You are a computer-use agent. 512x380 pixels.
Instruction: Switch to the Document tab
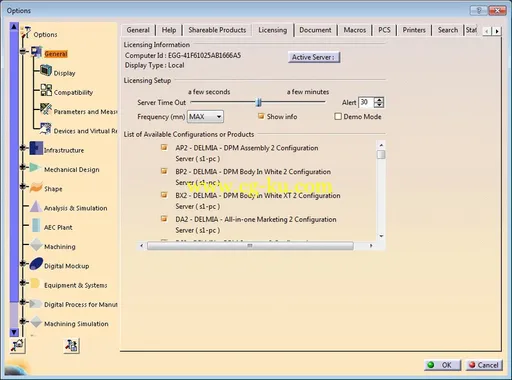(x=315, y=30)
